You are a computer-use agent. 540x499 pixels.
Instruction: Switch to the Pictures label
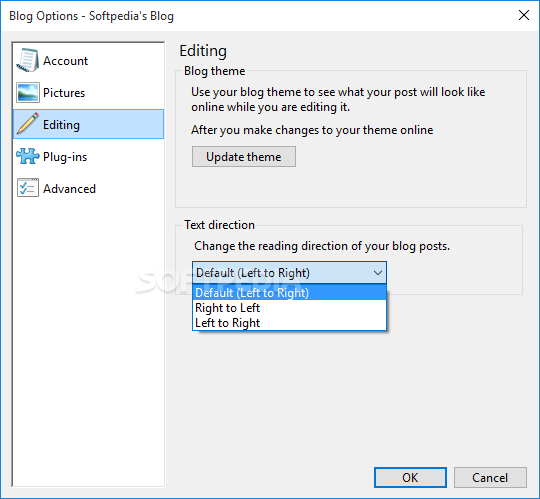point(64,93)
